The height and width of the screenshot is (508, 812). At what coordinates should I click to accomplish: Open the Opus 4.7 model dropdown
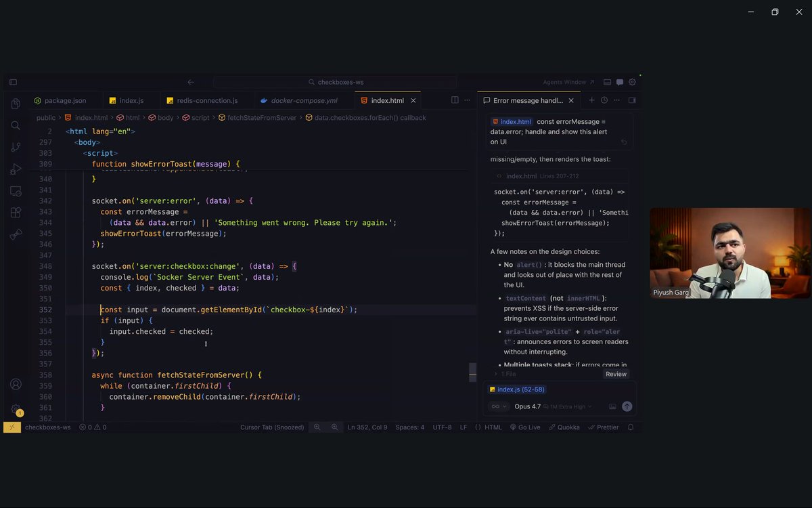(527, 406)
